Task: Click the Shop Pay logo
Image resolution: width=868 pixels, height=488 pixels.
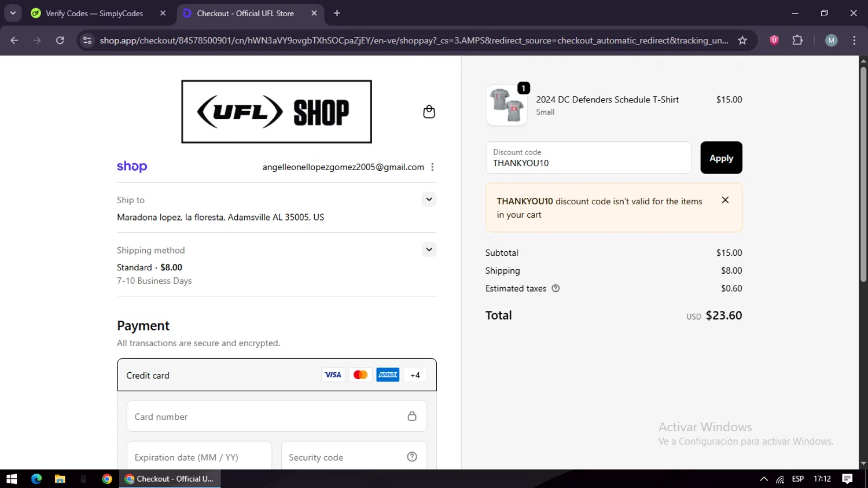Action: 132,167
